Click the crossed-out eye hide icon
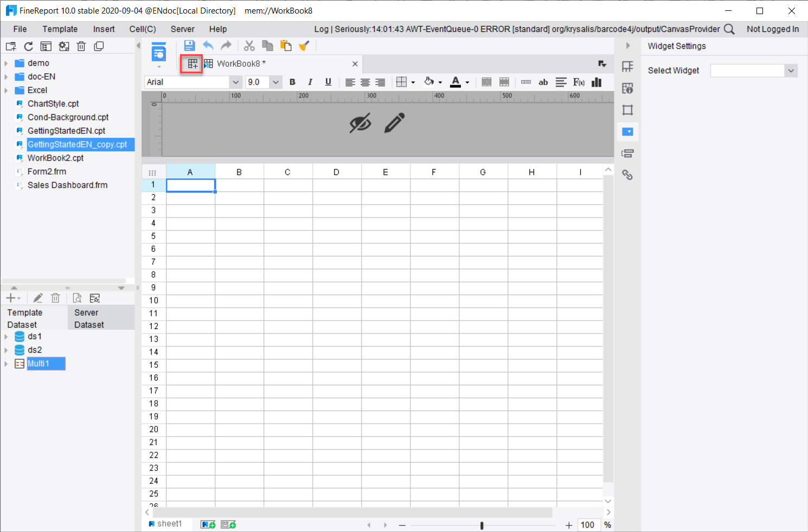This screenshot has height=532, width=808. (x=361, y=123)
